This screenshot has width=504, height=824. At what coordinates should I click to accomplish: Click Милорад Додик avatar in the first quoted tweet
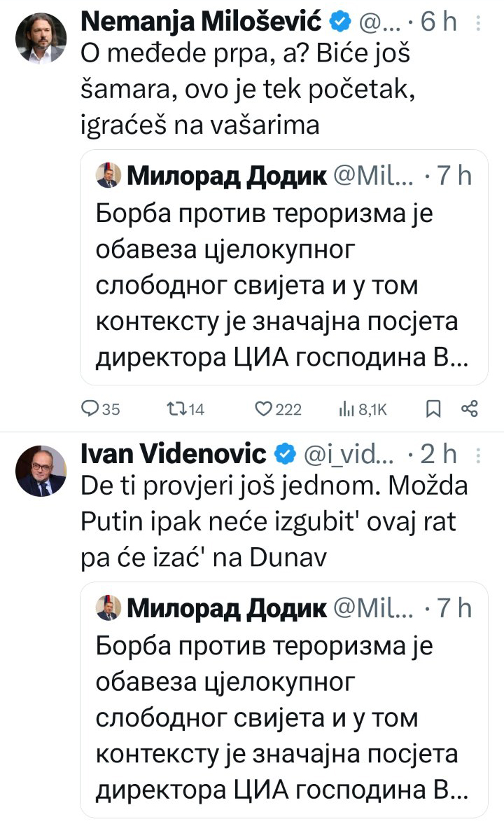click(108, 177)
